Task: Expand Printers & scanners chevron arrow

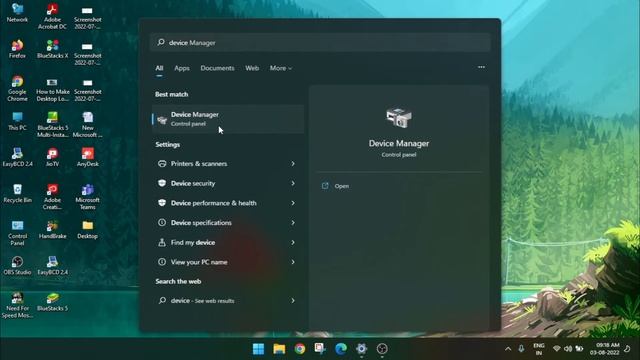Action: (293, 164)
